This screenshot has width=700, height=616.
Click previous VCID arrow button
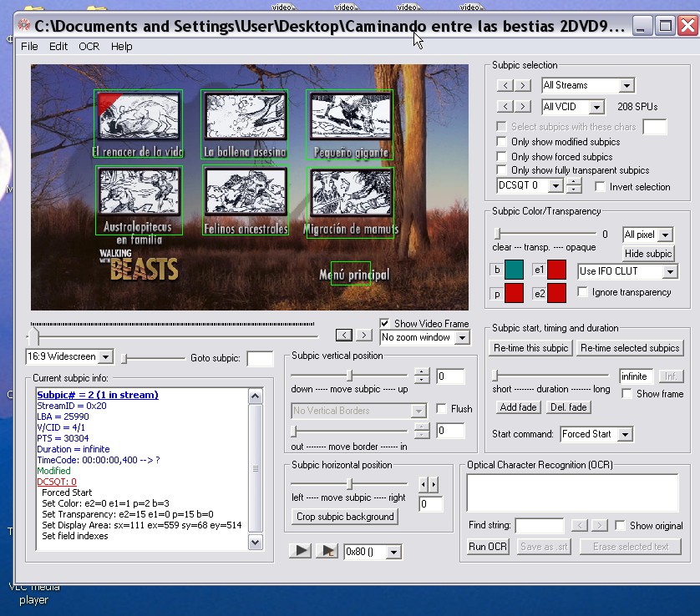pos(505,107)
